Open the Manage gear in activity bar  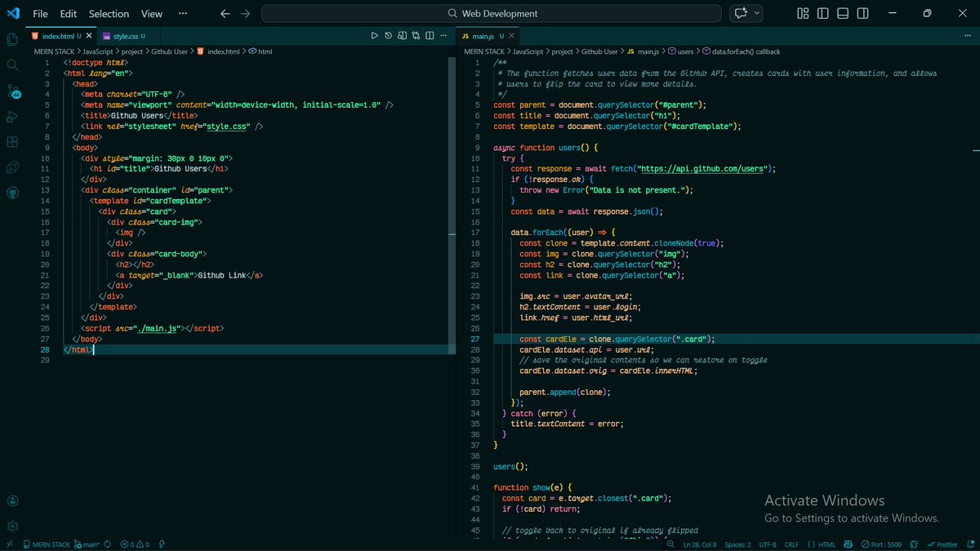[x=12, y=526]
